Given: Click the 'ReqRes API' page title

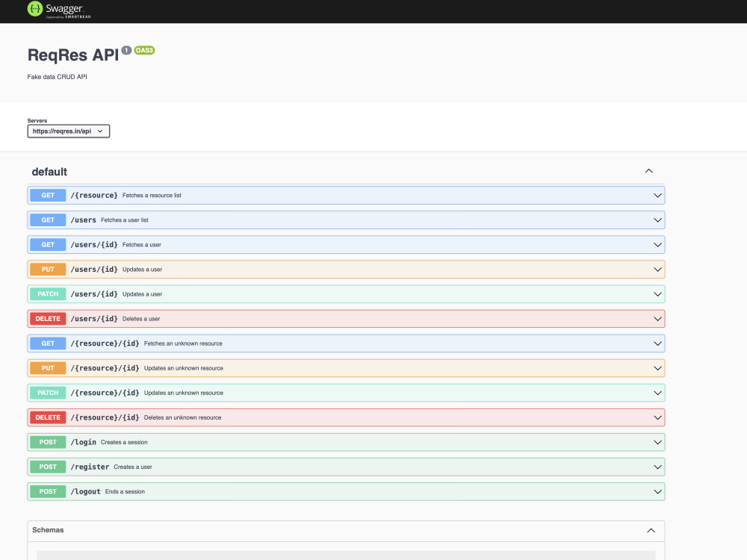Looking at the screenshot, I should (x=73, y=55).
